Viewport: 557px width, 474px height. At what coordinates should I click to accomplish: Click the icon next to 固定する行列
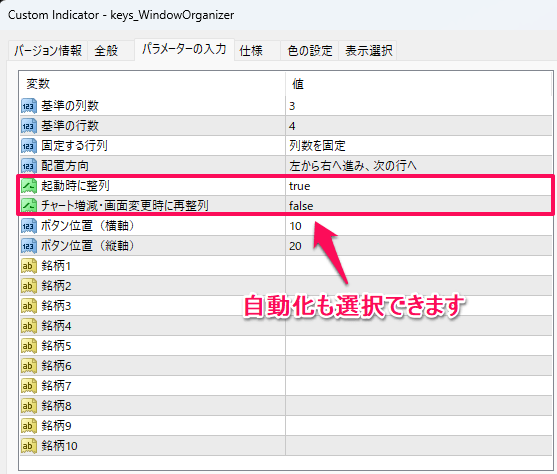pos(29,146)
